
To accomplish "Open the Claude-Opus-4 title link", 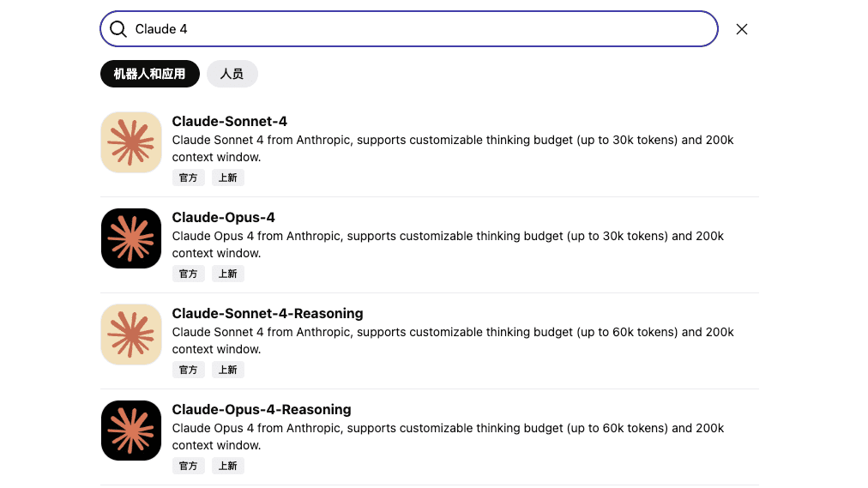I will 223,218.
